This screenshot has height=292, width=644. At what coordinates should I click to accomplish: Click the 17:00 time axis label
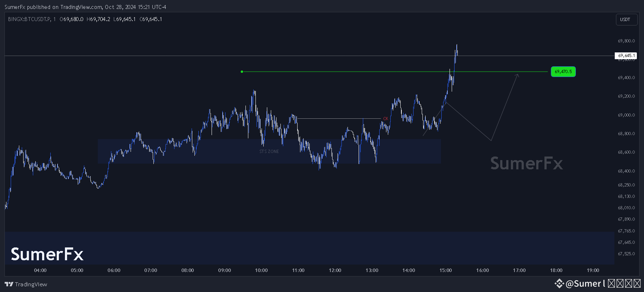pyautogui.click(x=519, y=270)
